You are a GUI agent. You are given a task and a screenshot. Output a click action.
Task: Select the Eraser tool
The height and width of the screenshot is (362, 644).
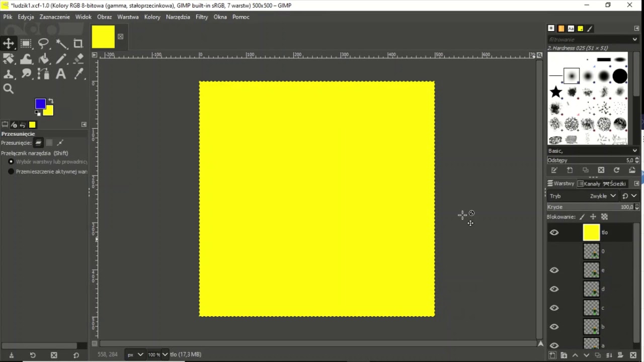(x=78, y=59)
